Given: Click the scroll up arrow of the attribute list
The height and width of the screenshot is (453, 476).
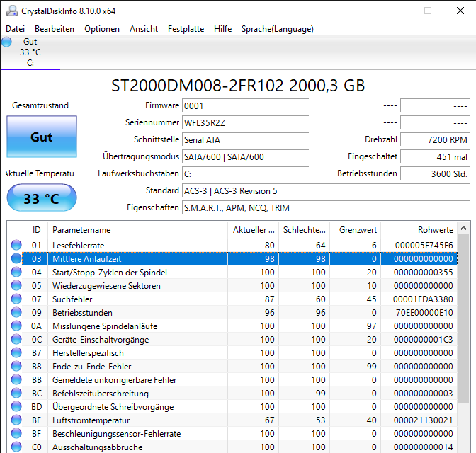Looking at the screenshot, I should pos(463,228).
